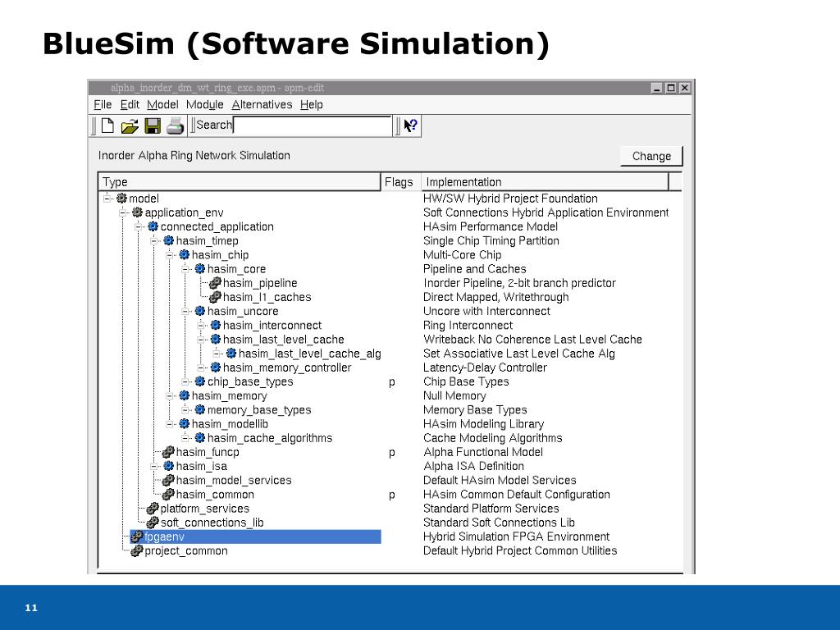Click the Change button
This screenshot has width=840, height=630.
pyautogui.click(x=651, y=156)
